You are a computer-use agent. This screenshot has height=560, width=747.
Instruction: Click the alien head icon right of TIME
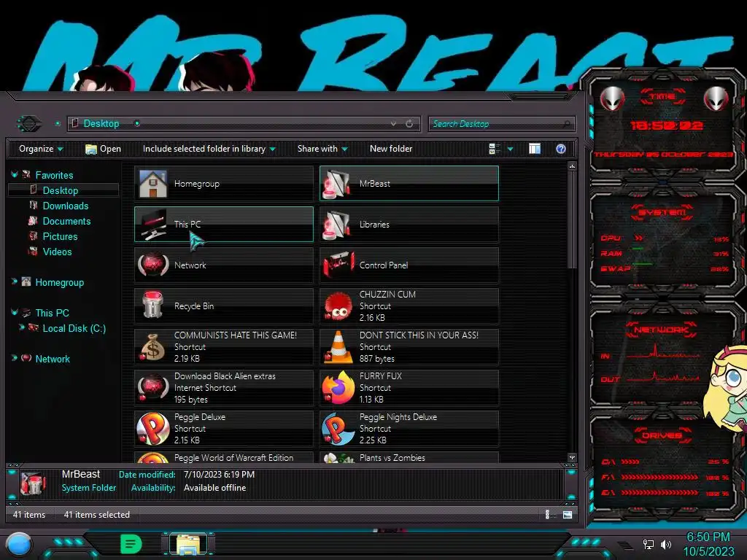[716, 99]
